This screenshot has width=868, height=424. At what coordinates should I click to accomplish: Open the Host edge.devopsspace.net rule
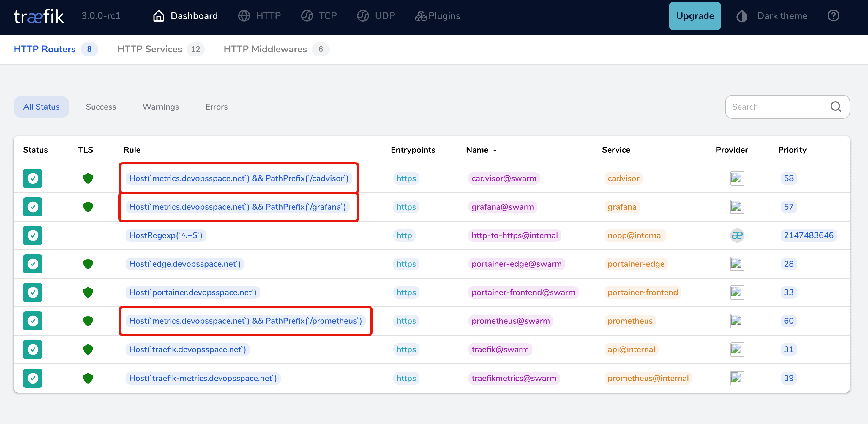[x=185, y=264]
